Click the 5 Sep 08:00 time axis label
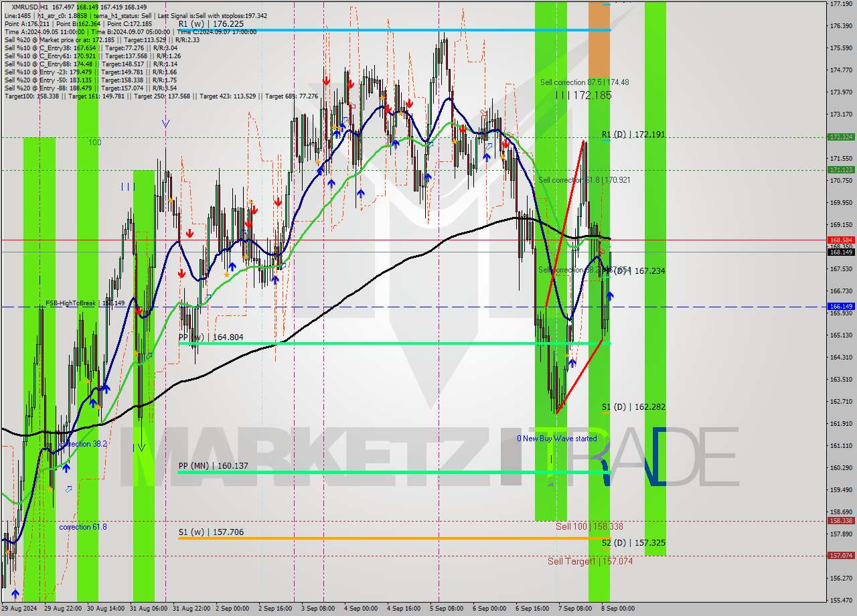 (x=447, y=609)
